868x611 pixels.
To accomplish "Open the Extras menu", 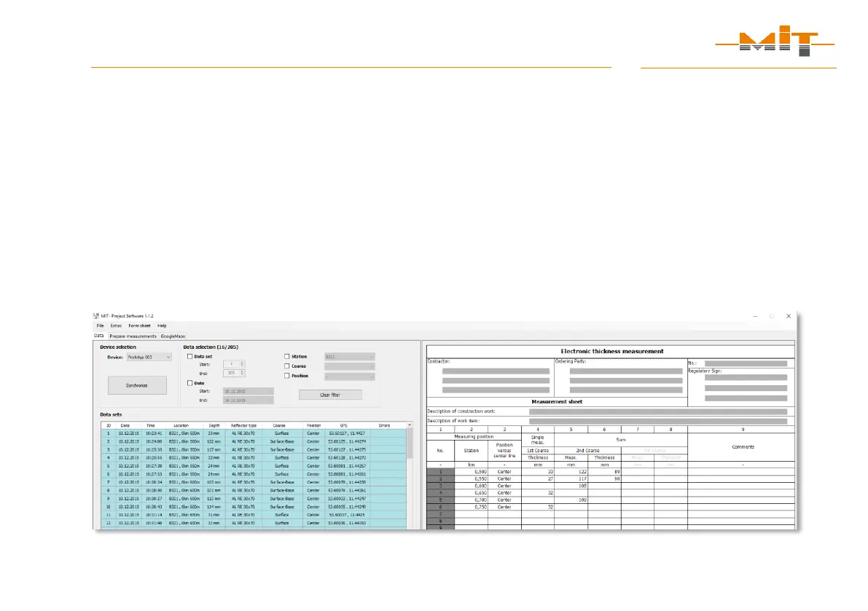I will click(x=116, y=326).
